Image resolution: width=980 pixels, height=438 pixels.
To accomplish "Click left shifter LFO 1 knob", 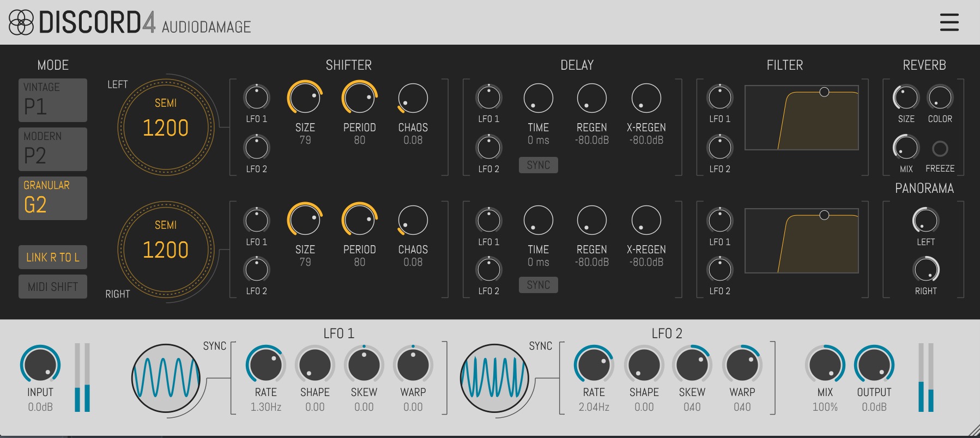I will point(257,98).
